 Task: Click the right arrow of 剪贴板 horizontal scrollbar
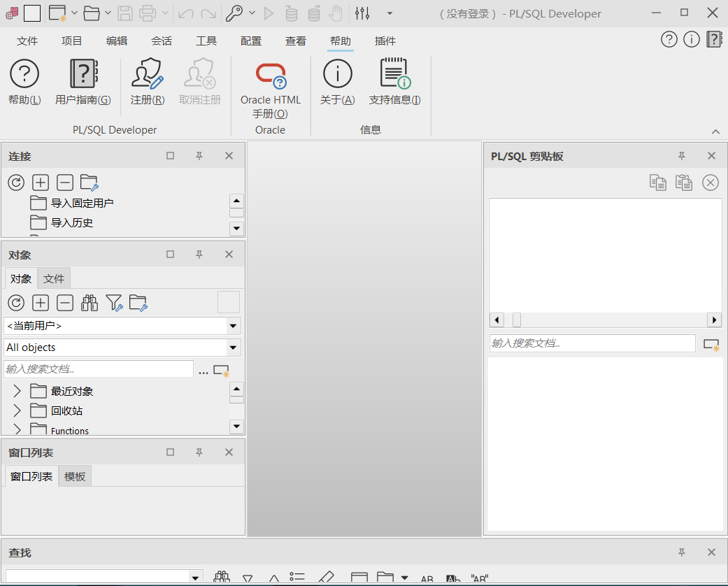click(x=714, y=320)
